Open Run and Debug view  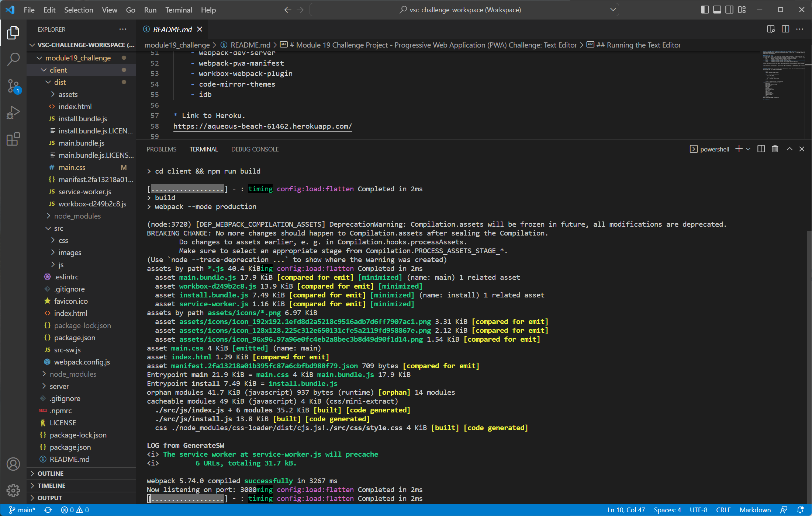point(13,112)
